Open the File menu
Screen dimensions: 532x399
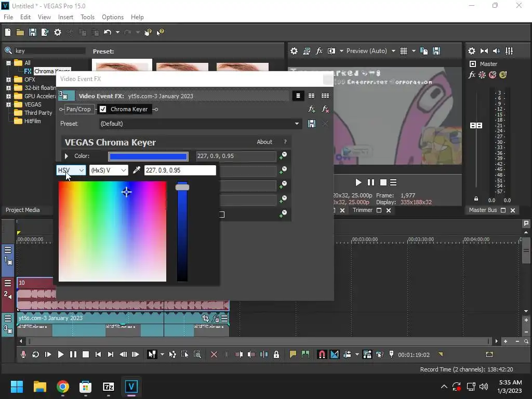8,17
